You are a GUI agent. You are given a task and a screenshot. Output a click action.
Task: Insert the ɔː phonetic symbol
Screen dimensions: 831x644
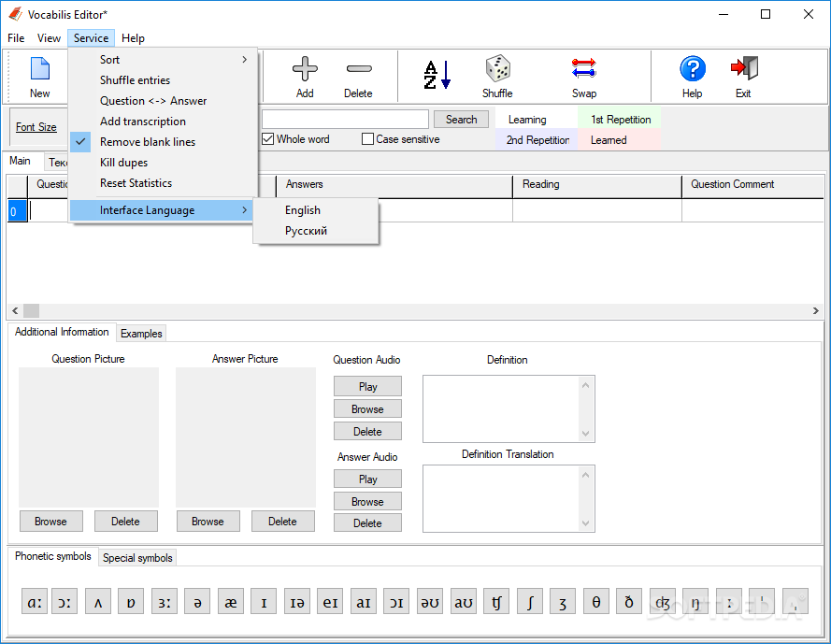pos(64,601)
